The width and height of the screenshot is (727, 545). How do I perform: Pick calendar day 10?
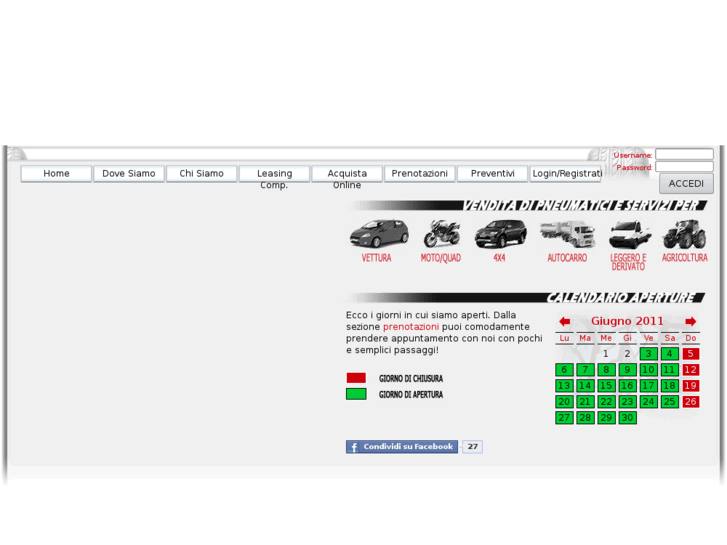(648, 370)
